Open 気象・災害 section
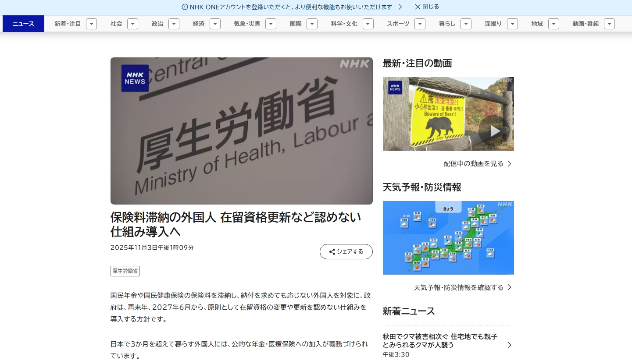 pyautogui.click(x=247, y=24)
